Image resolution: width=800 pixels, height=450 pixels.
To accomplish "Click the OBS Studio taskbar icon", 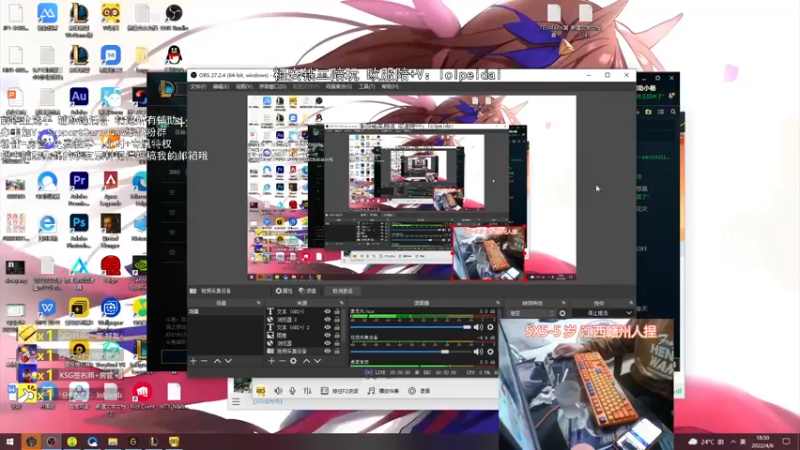I will pos(52,442).
